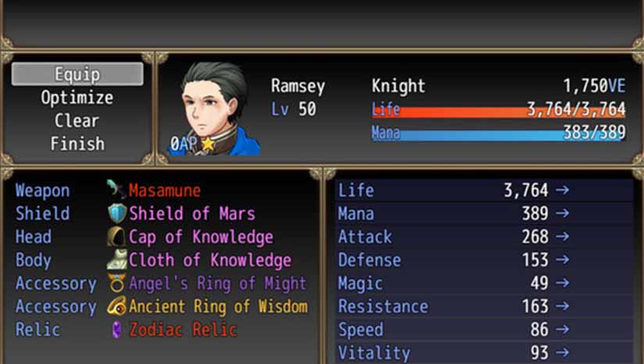Click the red Life bar
644x364 pixels.
click(x=498, y=112)
